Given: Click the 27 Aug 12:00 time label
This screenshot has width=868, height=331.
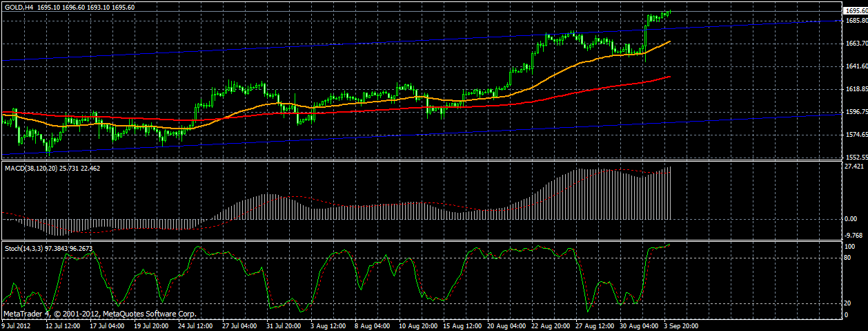Looking at the screenshot, I should tap(593, 325).
